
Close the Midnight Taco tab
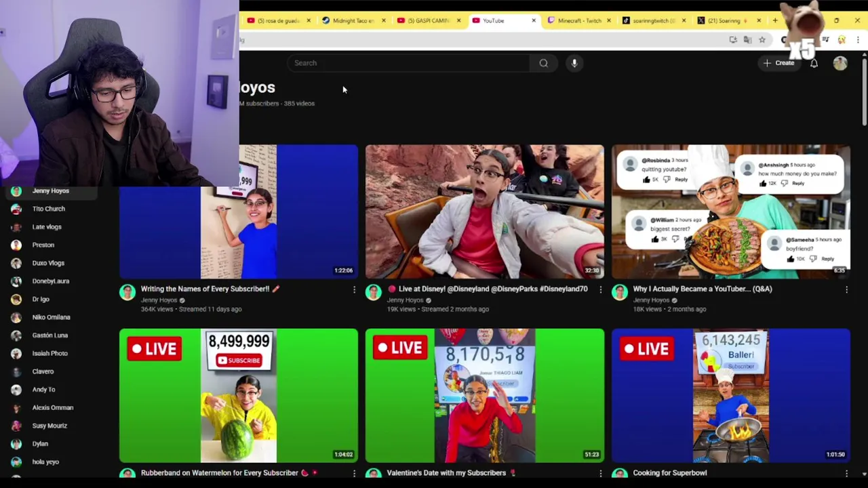383,20
